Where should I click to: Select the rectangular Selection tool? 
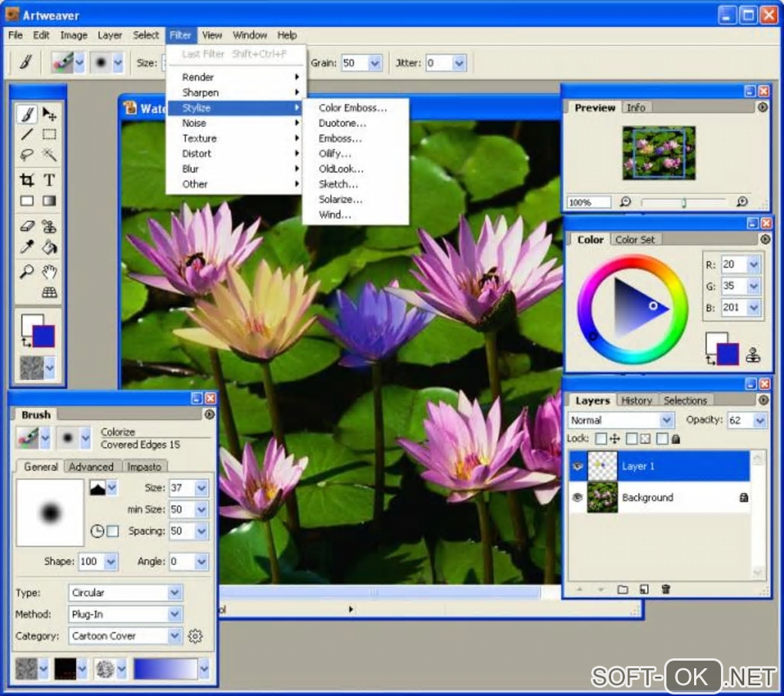click(x=49, y=135)
